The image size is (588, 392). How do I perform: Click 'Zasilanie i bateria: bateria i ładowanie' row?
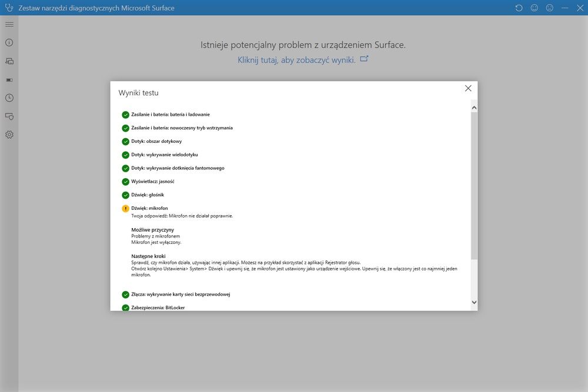click(171, 115)
